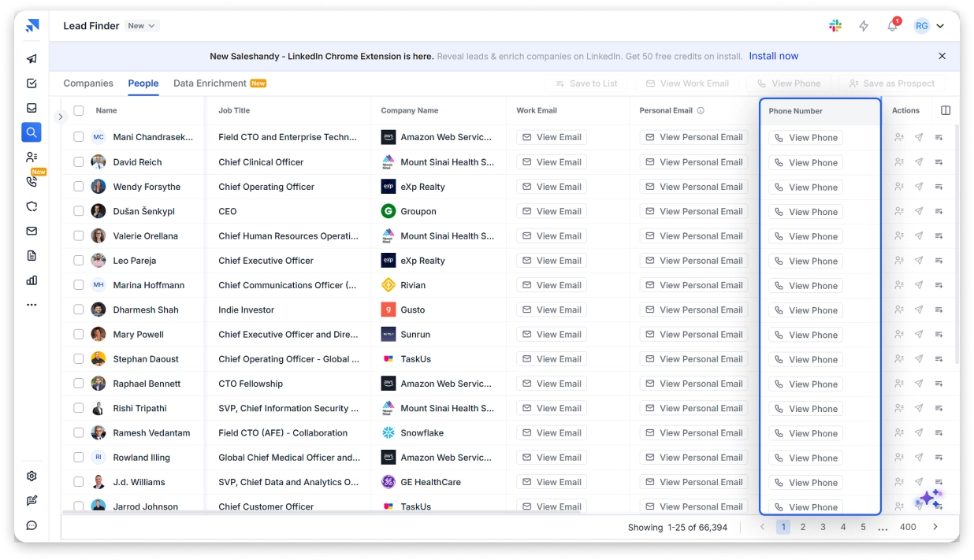Click the pagination ellipsis

coord(883,528)
